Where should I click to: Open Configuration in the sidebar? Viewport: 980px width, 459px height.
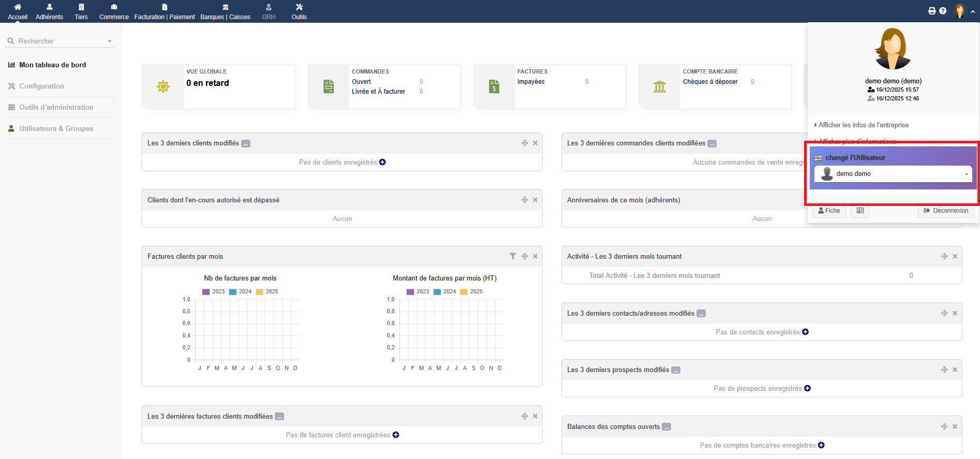(x=42, y=86)
